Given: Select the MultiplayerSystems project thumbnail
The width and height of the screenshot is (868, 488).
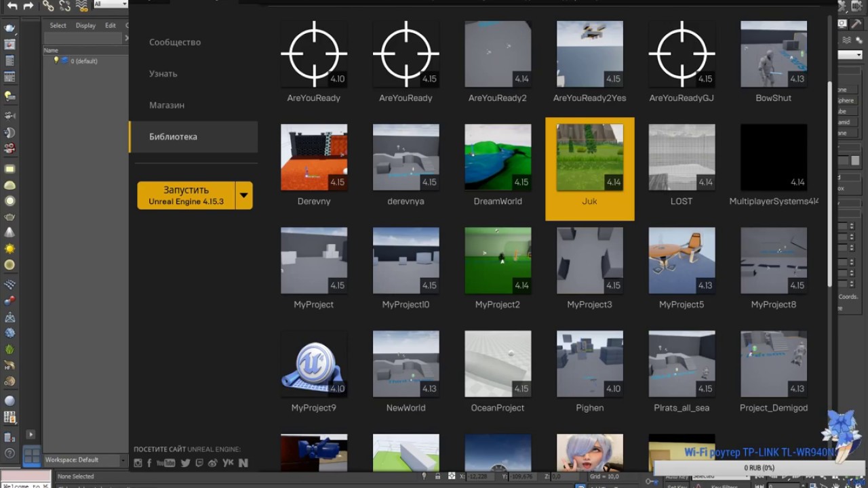Looking at the screenshot, I should pos(774,157).
